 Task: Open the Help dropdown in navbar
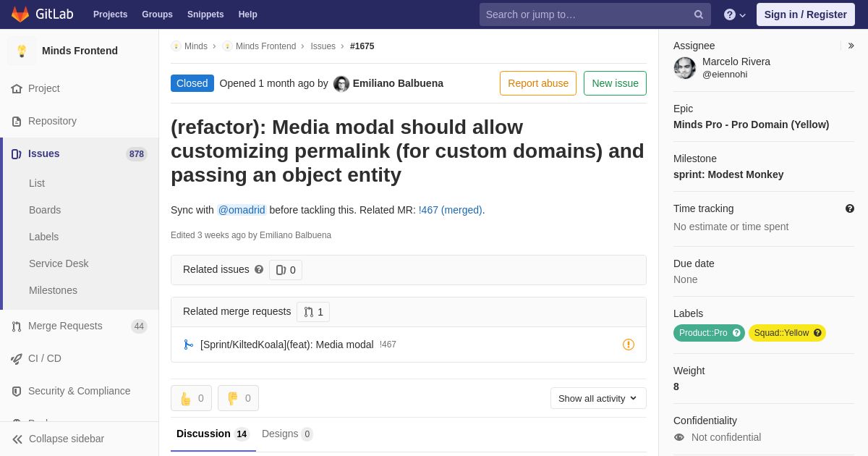click(735, 14)
